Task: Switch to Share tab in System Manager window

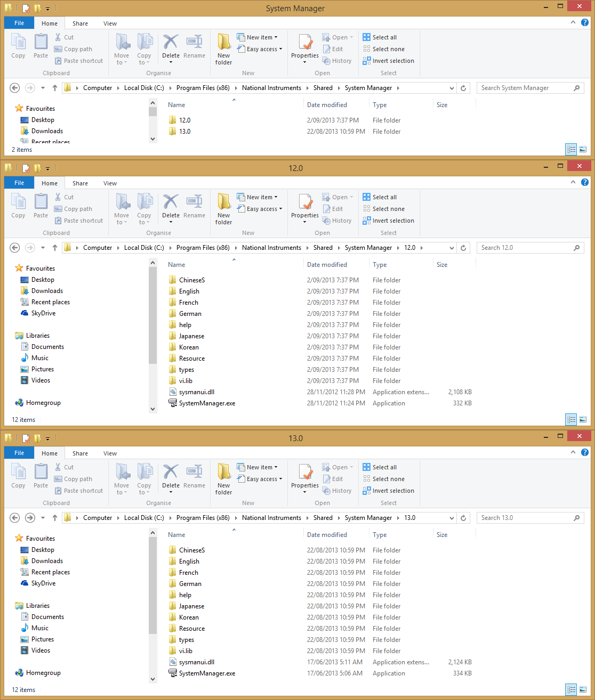Action: 81,23
